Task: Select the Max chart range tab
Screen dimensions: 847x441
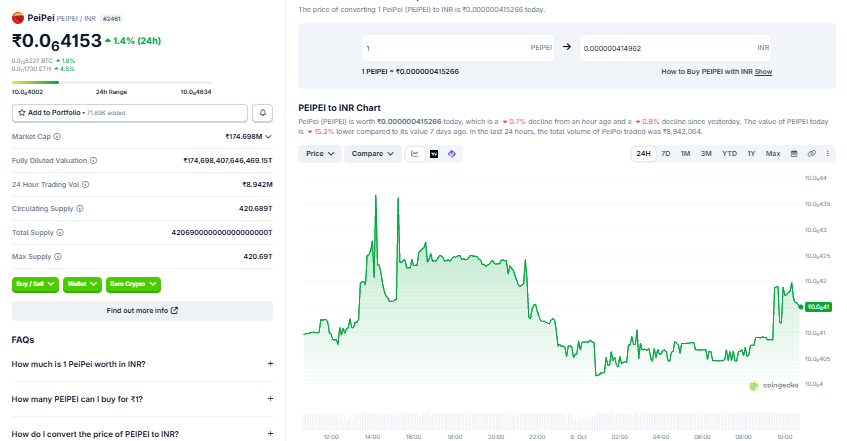Action: point(773,154)
